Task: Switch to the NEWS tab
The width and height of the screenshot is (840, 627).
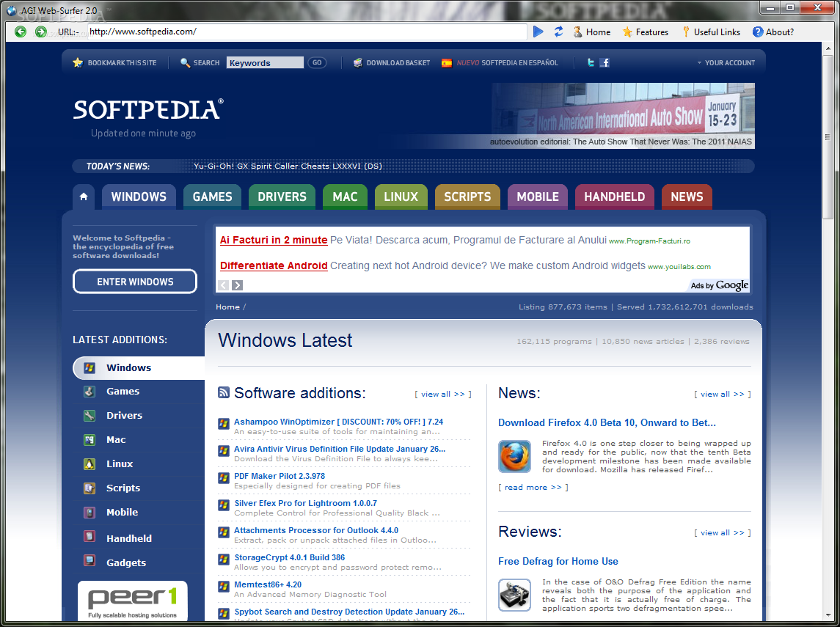Action: (x=687, y=197)
